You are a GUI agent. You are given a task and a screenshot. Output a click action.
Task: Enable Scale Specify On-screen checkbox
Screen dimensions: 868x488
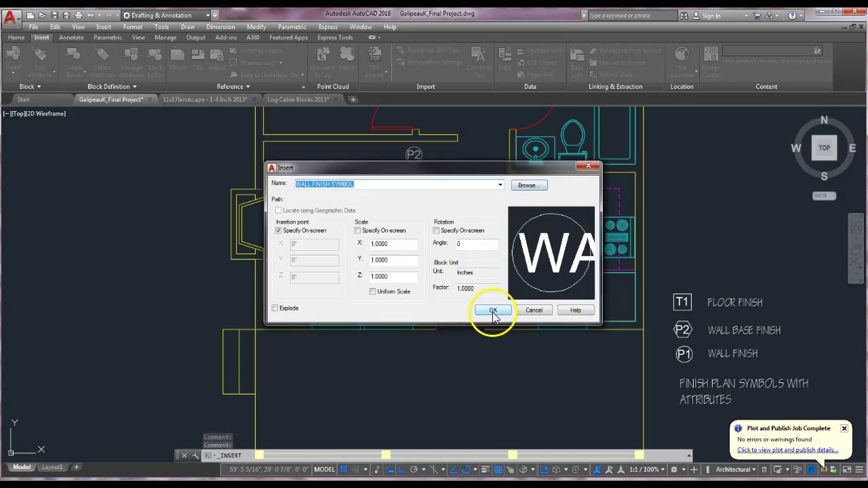click(x=357, y=230)
